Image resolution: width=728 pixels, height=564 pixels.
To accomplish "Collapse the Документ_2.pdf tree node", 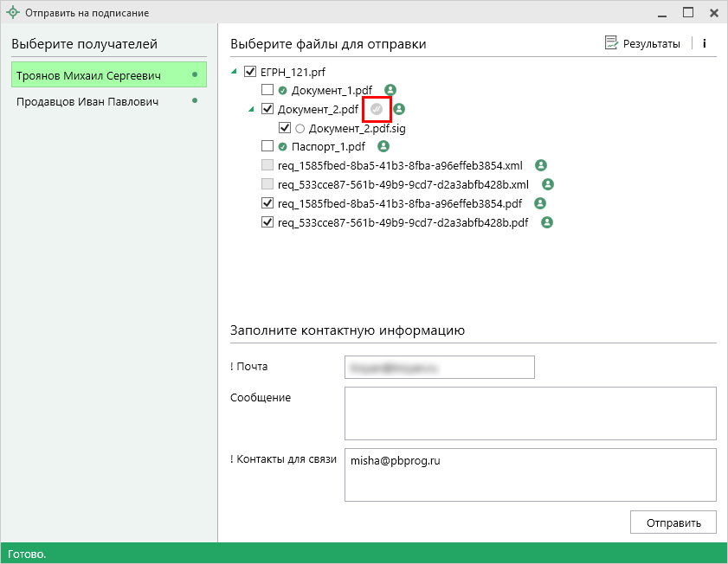I will click(251, 109).
